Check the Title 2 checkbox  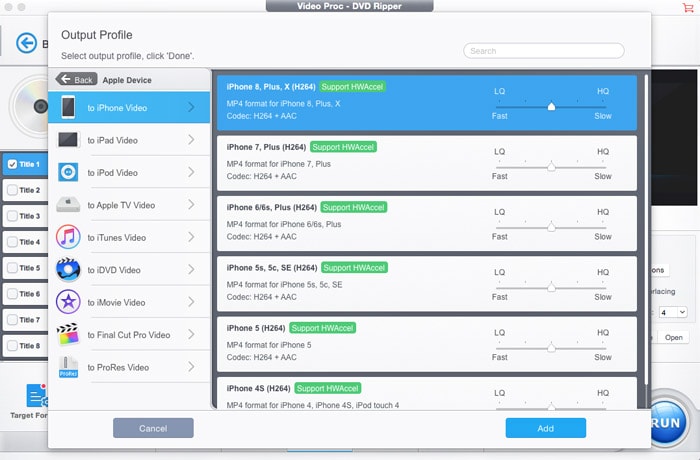(12, 190)
